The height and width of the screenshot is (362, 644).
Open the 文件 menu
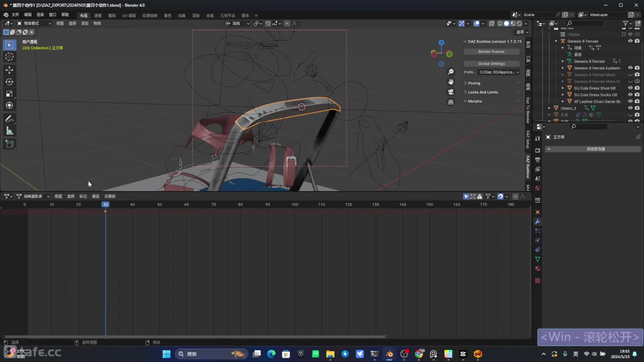15,15
